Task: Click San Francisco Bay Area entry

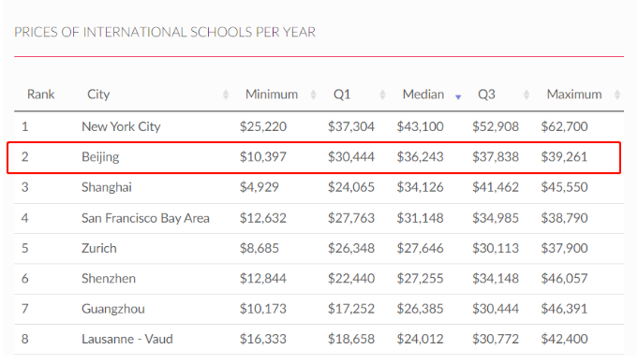Action: pos(145,218)
